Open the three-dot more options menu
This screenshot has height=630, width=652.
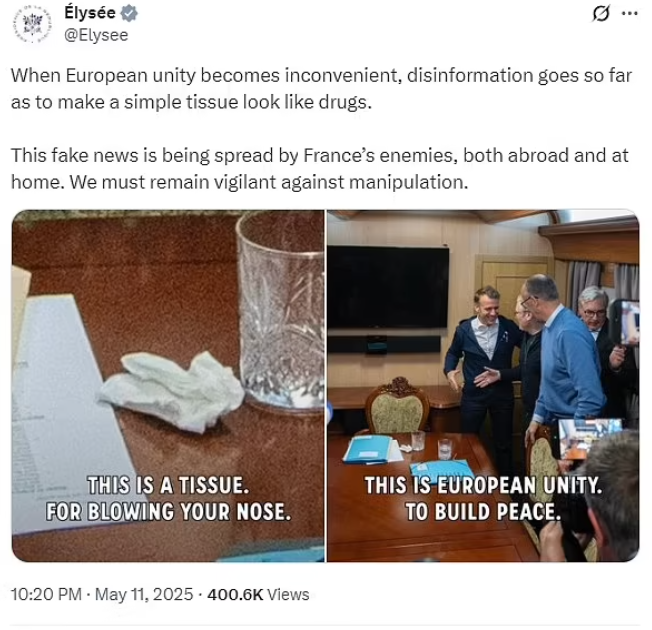[x=630, y=14]
